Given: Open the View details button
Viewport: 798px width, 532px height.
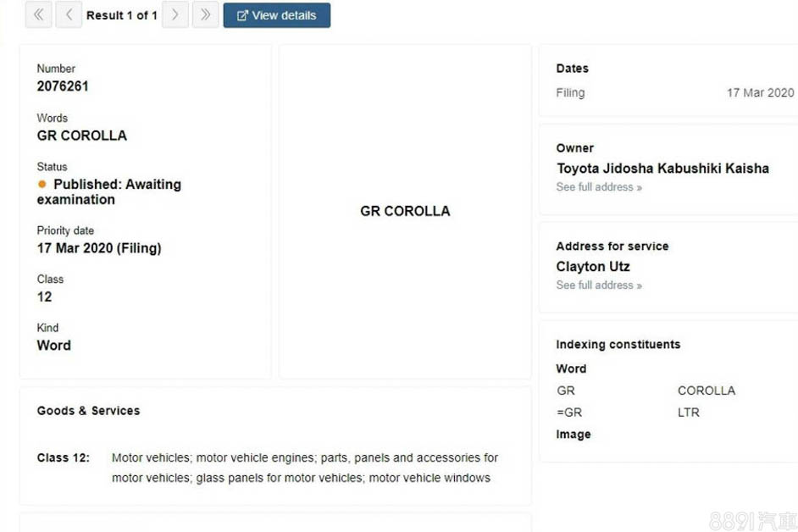Looking at the screenshot, I should pos(277,15).
